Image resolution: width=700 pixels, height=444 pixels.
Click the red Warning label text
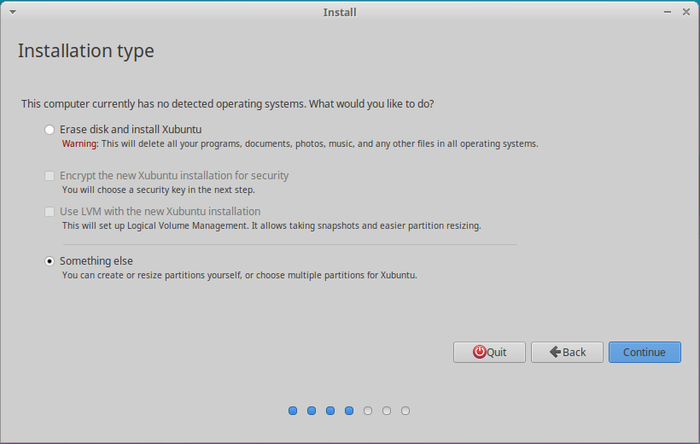coord(80,144)
